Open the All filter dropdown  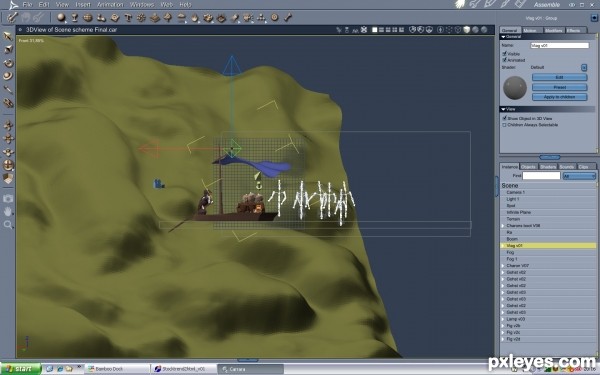pyautogui.click(x=579, y=176)
